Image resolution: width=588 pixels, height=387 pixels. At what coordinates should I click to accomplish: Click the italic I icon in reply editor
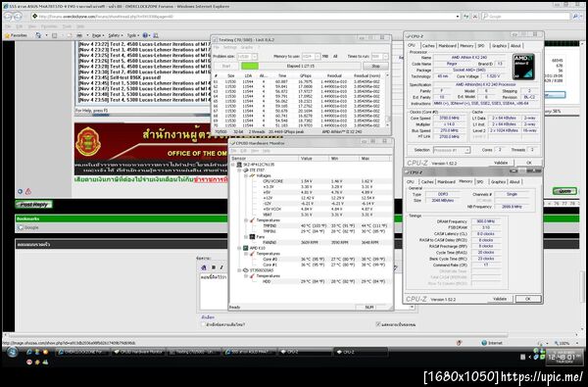click(221, 267)
